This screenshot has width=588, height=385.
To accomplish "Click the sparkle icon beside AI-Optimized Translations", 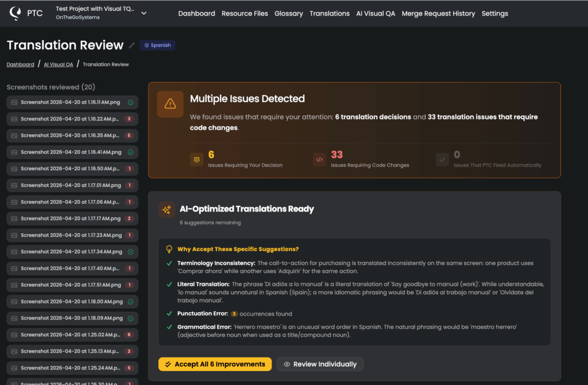I will tap(167, 209).
